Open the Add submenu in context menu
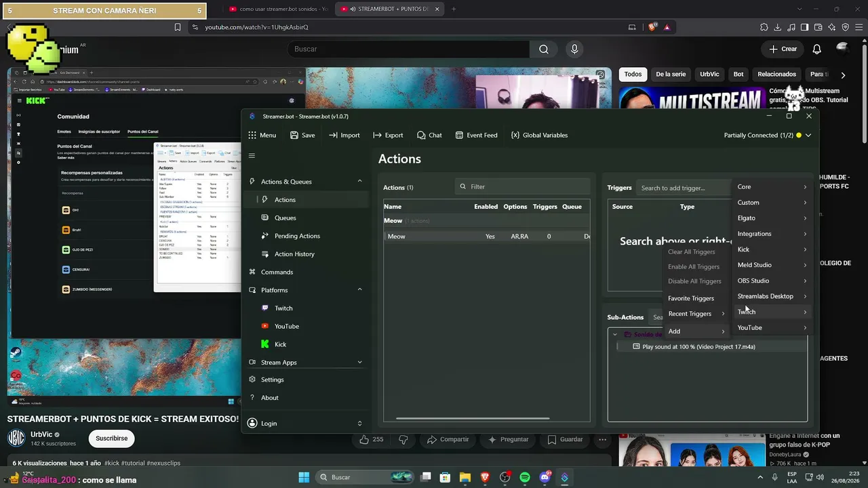 (x=696, y=331)
